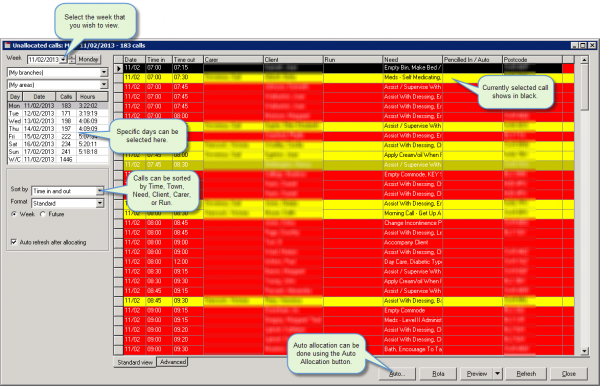
Task: Toggle Auto refresh after allocating checkbox
Action: tap(14, 242)
